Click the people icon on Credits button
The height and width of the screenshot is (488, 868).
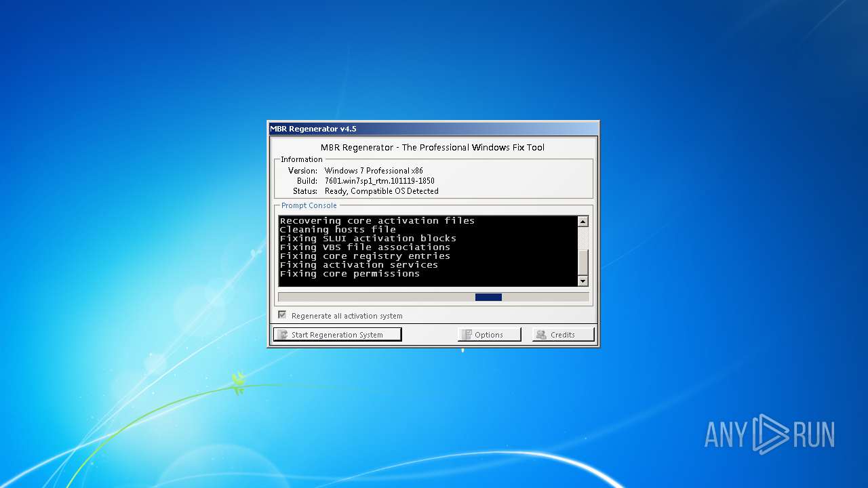pyautogui.click(x=541, y=335)
